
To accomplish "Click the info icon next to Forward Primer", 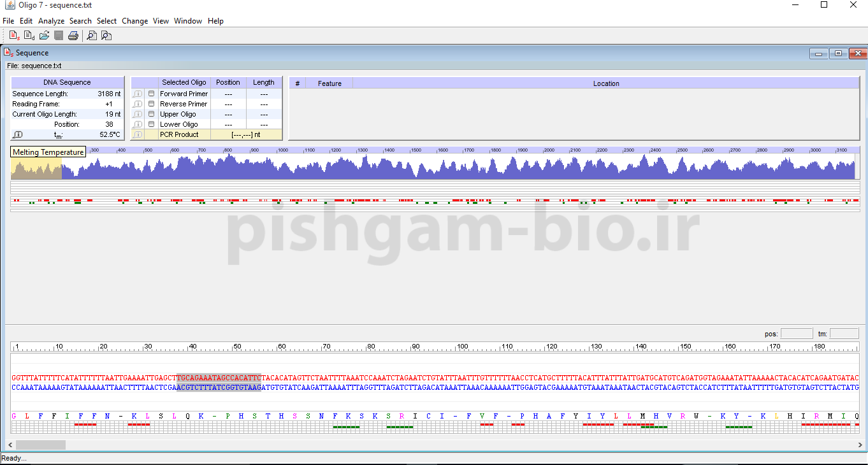I will [x=138, y=94].
